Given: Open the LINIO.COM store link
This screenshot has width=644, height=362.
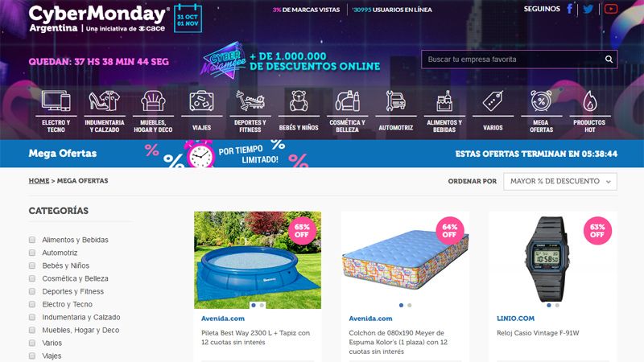Looking at the screenshot, I should pyautogui.click(x=515, y=319).
